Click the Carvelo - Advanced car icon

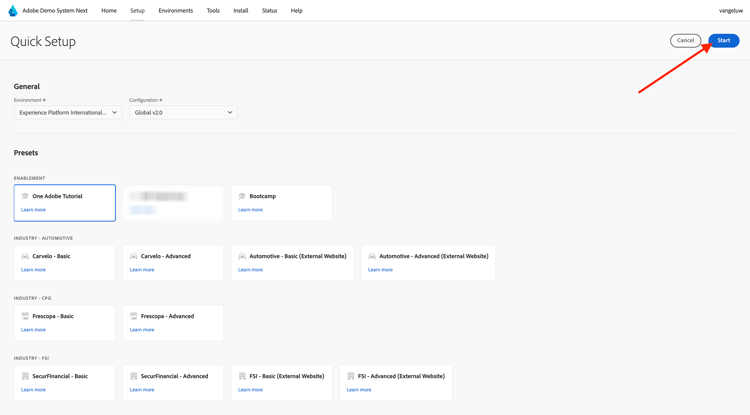(133, 256)
